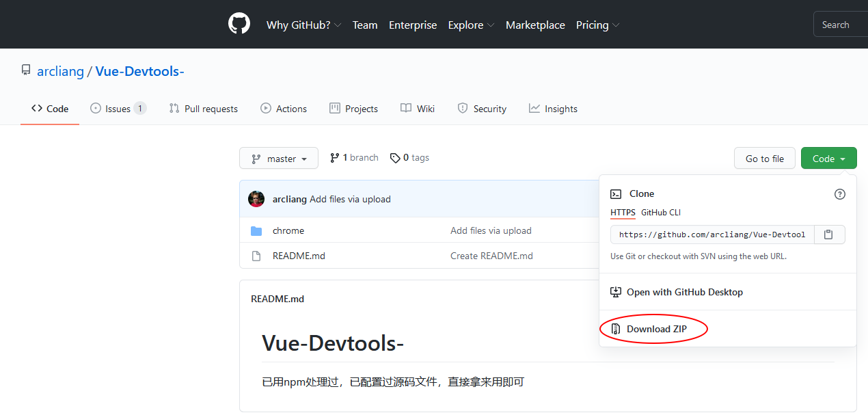Switch to the Wiki tab
Viewport: 868px width, 415px height.
(418, 109)
